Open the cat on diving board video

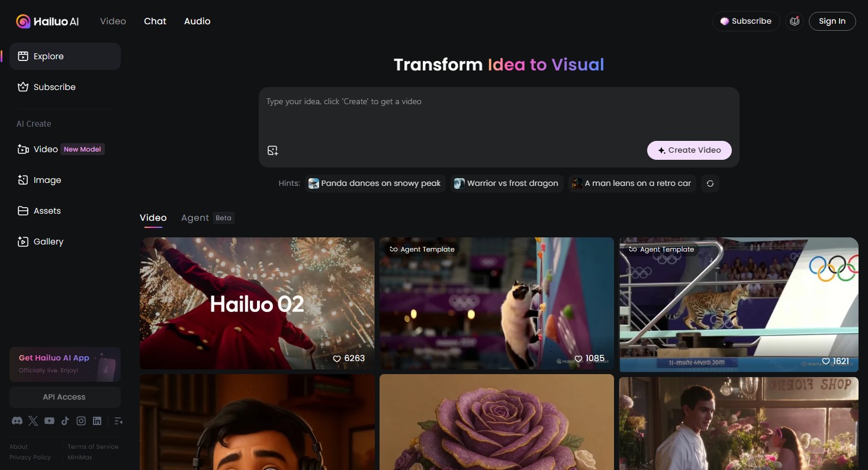739,304
